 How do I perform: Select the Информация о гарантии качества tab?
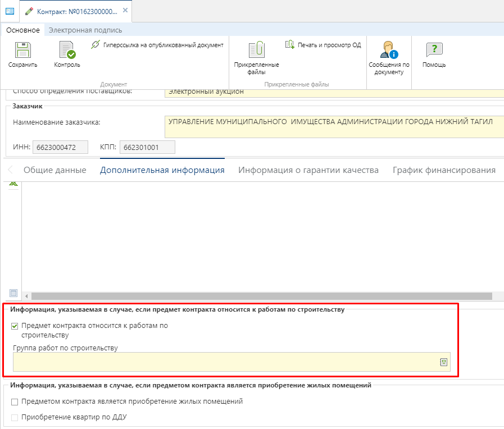point(308,170)
